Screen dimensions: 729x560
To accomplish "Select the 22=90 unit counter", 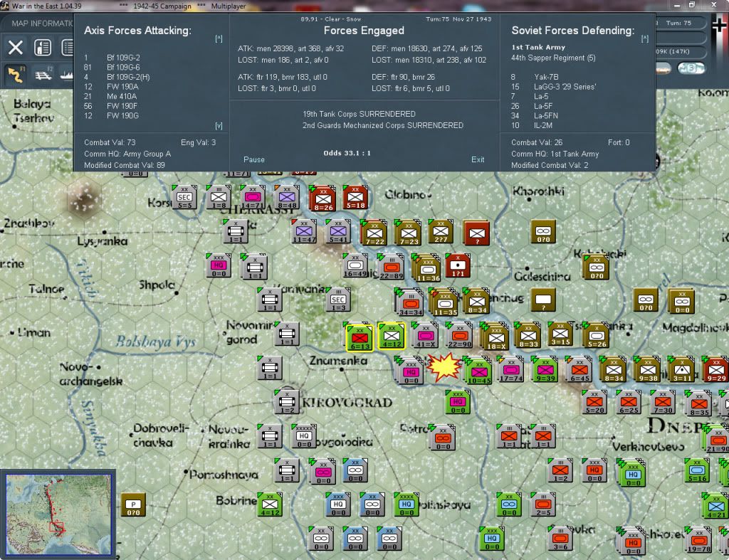I will click(459, 335).
